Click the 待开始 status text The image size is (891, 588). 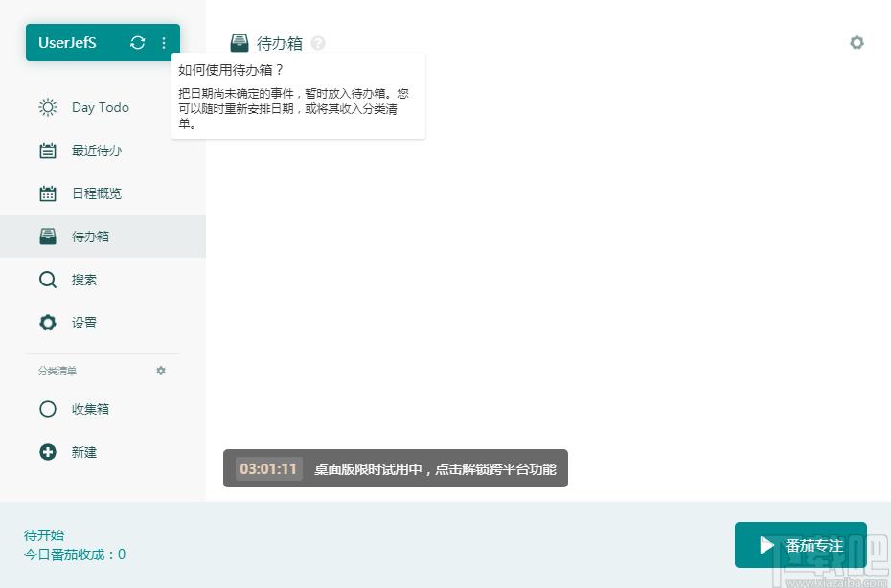pos(44,535)
